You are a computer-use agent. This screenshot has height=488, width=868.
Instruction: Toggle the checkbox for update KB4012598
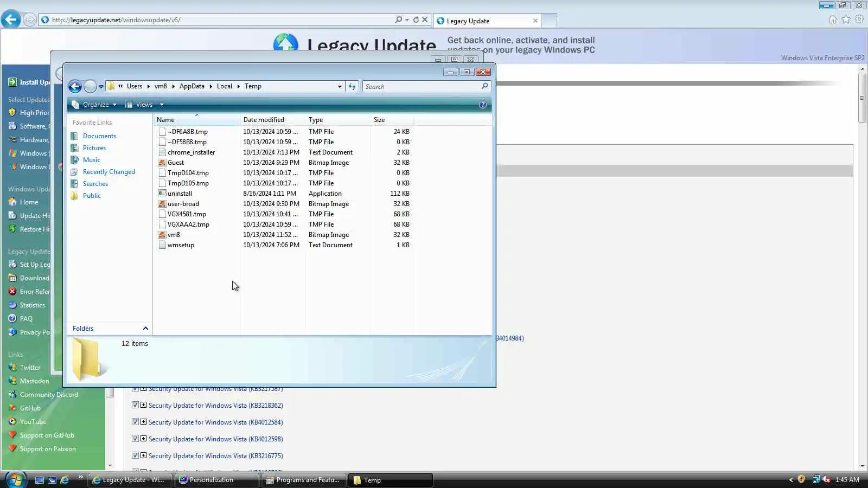point(135,439)
